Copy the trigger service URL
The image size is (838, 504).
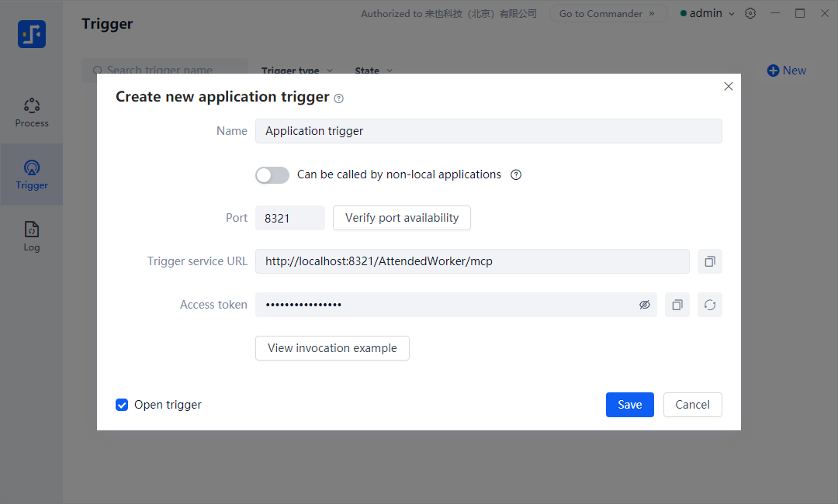[709, 261]
